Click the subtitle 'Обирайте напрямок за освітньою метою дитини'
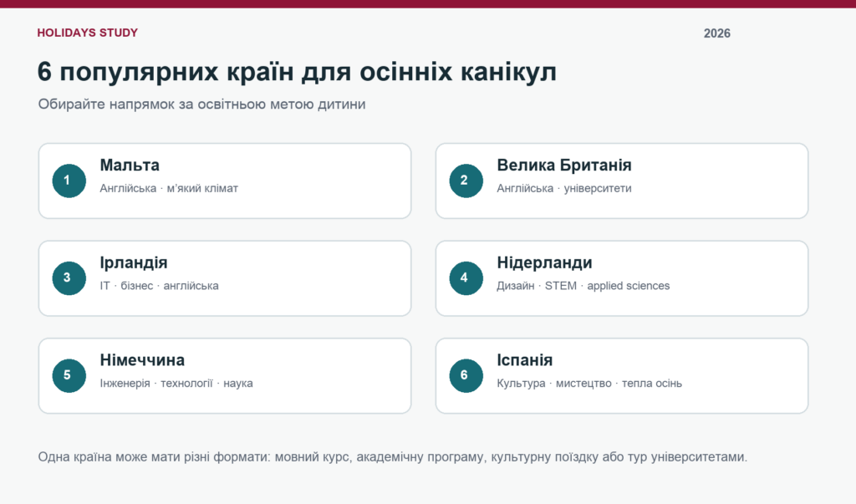This screenshot has width=856, height=504. 201,104
